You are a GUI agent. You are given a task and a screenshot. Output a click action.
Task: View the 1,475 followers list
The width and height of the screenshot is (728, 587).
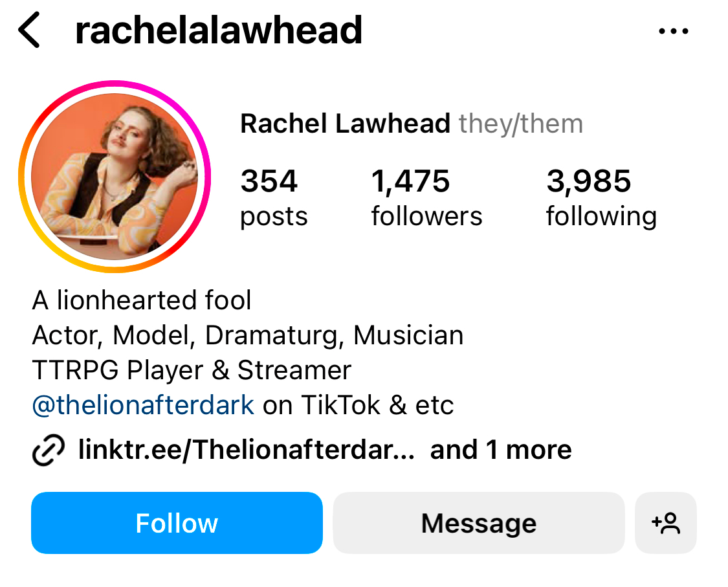click(426, 198)
